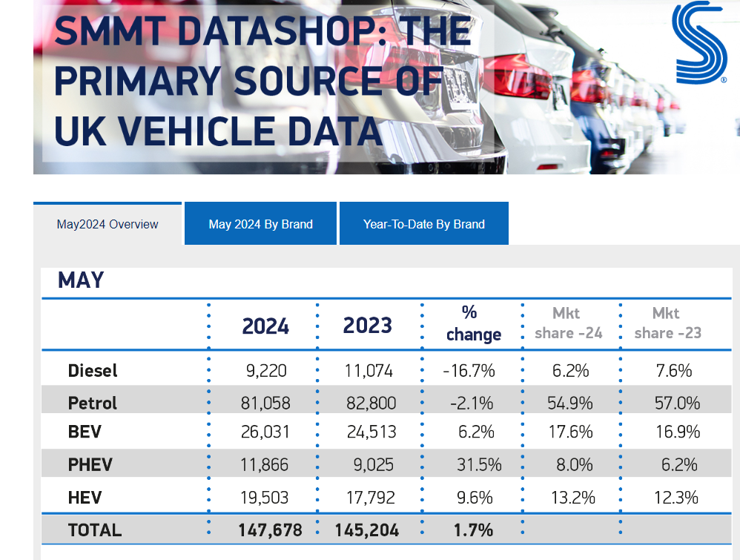Viewport: 740px width, 560px height.
Task: Switch to May 2024 By Brand tab
Action: coord(260,224)
